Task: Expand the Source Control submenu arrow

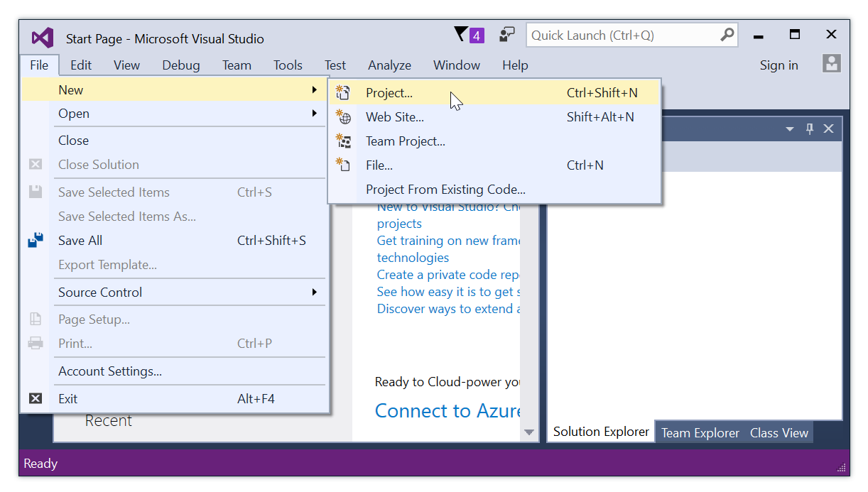Action: click(315, 292)
